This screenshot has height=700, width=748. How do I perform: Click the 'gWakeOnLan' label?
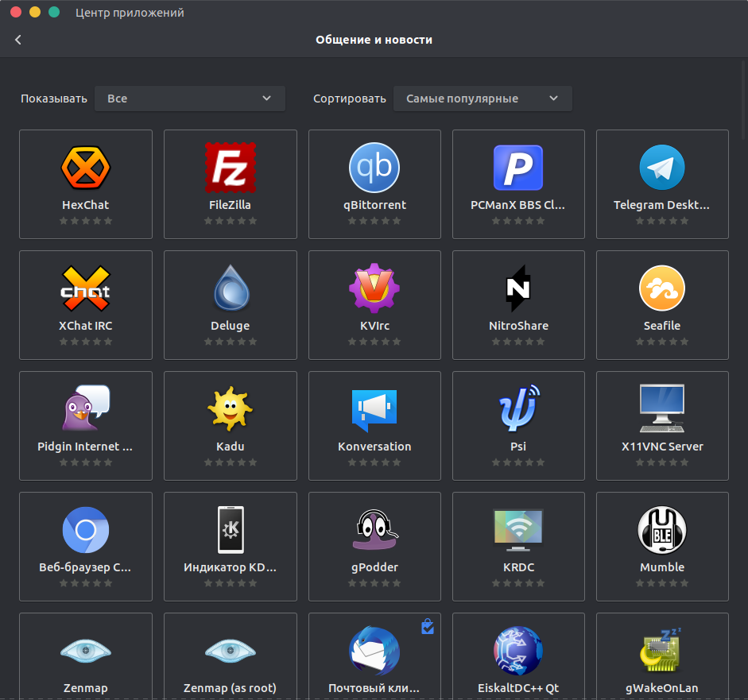[x=662, y=688]
